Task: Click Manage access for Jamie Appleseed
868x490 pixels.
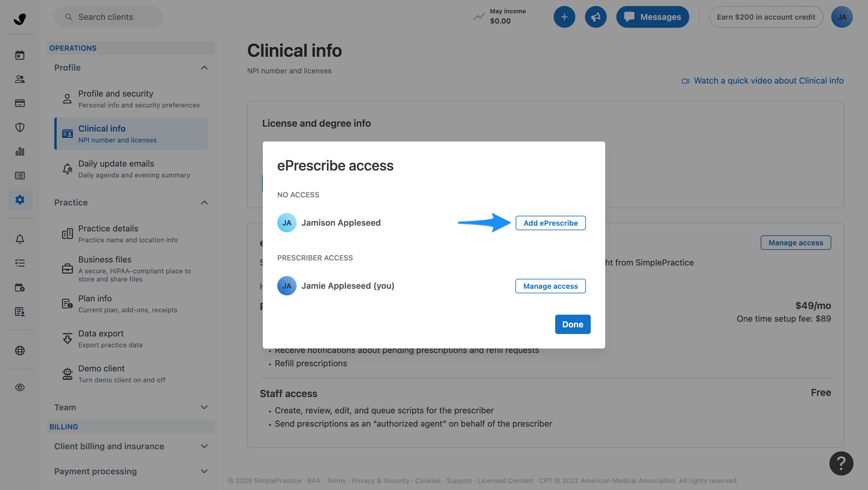Action: click(x=550, y=286)
